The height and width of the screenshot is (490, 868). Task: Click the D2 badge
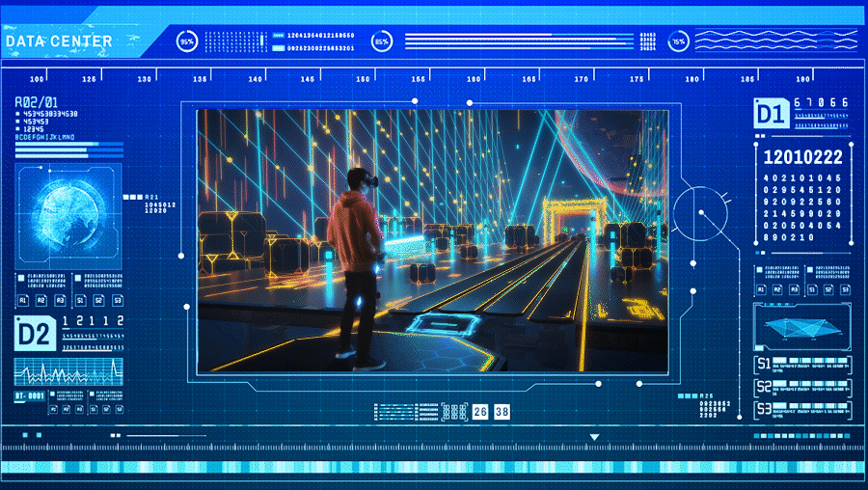[34, 333]
